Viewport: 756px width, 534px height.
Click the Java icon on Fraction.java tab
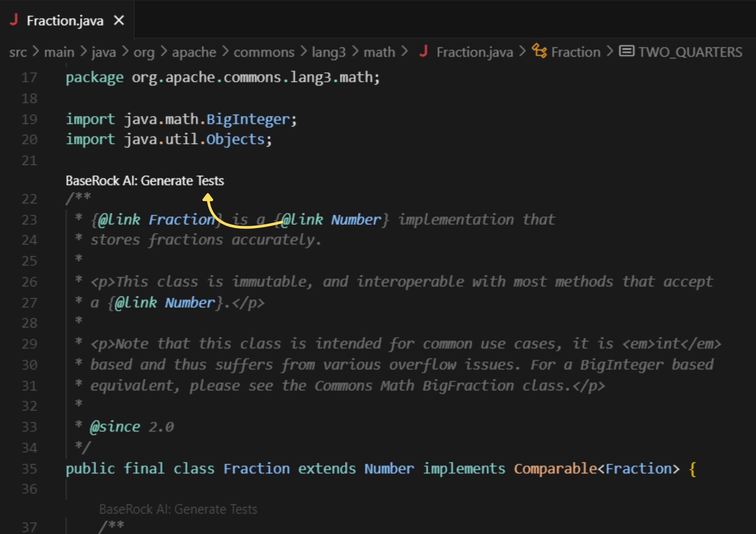[x=14, y=20]
